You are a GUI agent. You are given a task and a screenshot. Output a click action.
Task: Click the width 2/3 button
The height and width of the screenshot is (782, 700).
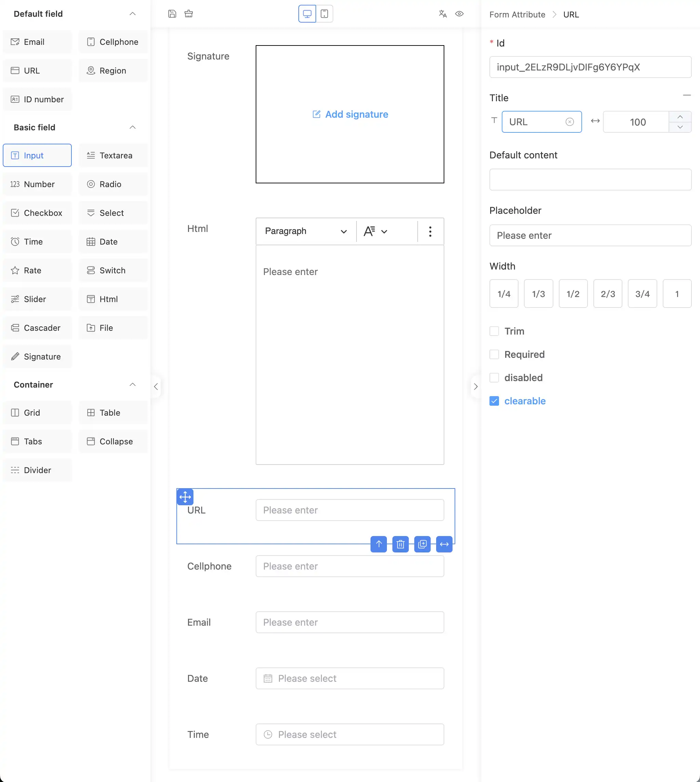(x=607, y=293)
